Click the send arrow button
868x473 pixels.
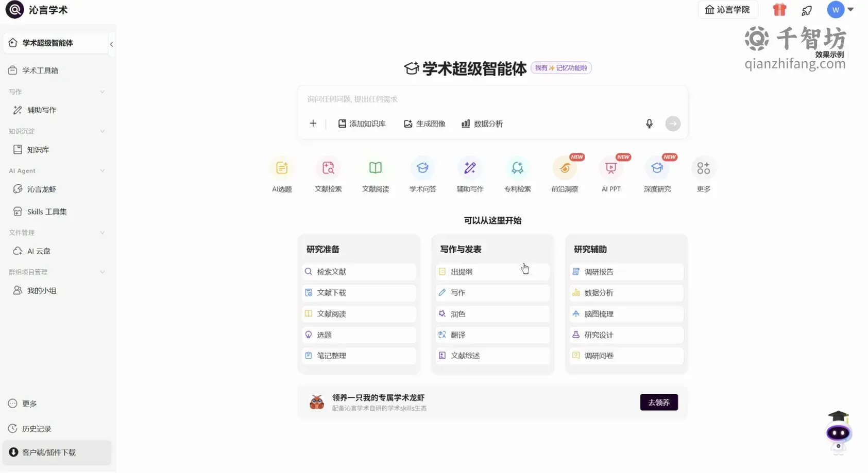pos(673,124)
